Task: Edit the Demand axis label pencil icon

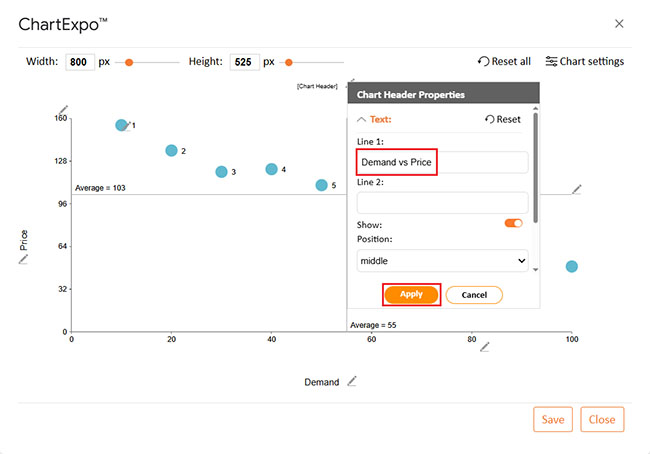Action: click(352, 381)
